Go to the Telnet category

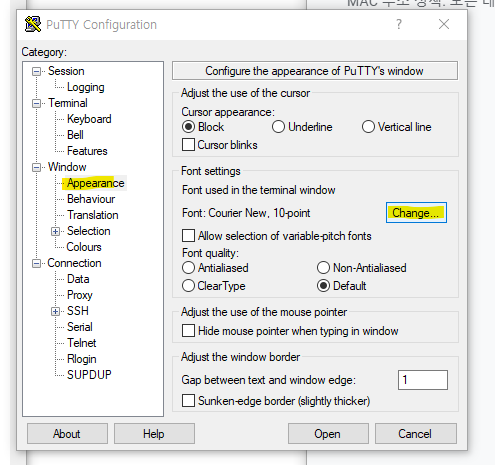(81, 343)
